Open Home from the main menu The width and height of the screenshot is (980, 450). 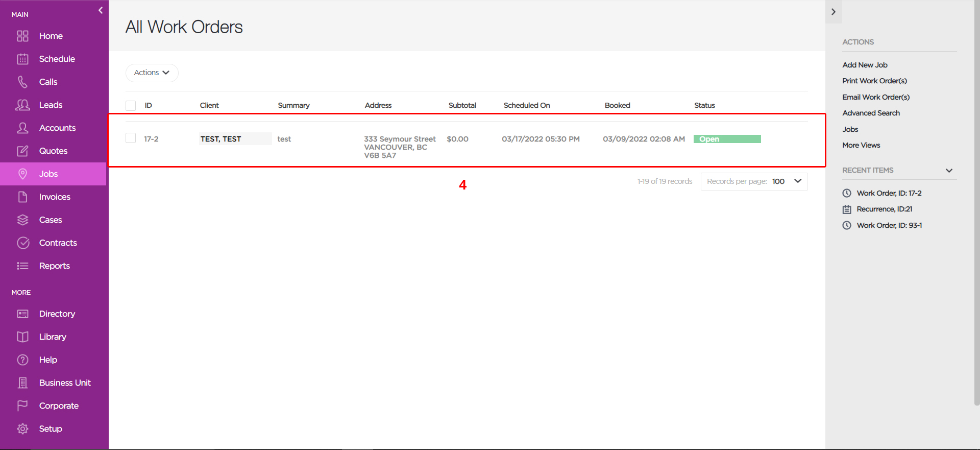(x=51, y=36)
